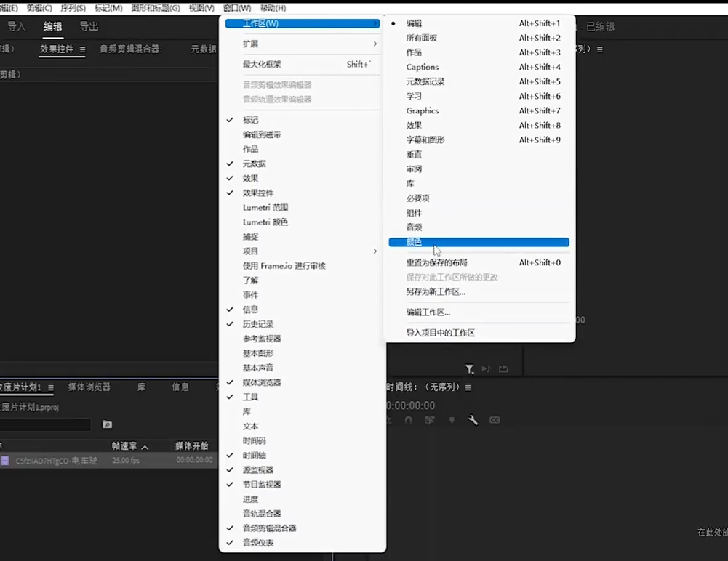This screenshot has width=728, height=561.
Task: Click the wrench timeline settings icon
Action: coord(473,420)
